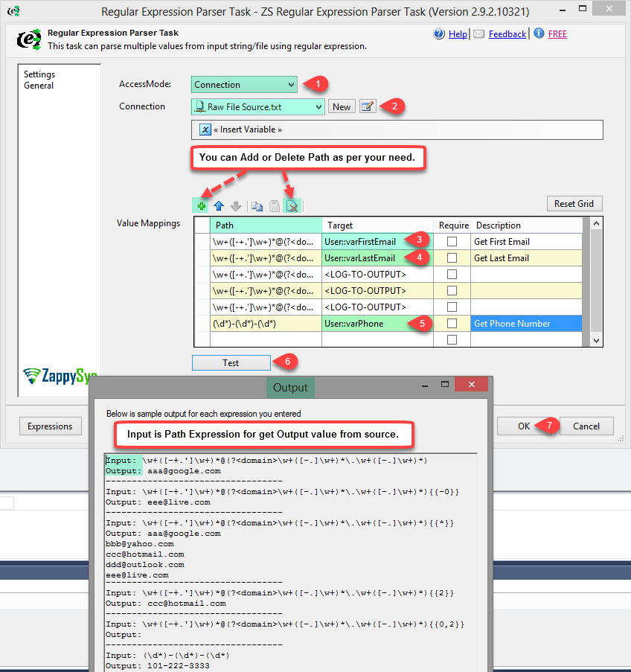Image resolution: width=631 pixels, height=672 pixels.
Task: Click the Cancel button
Action: pyautogui.click(x=586, y=426)
